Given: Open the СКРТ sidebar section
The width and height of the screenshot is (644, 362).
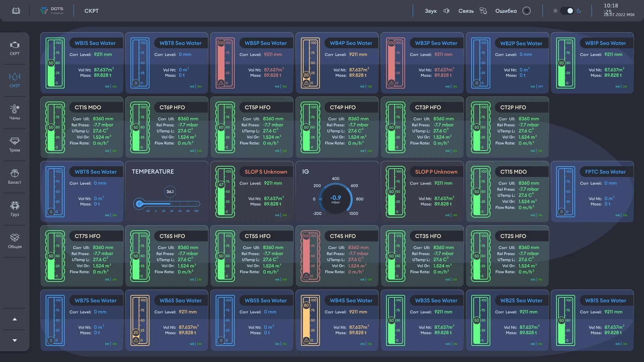Looking at the screenshot, I should [x=14, y=48].
